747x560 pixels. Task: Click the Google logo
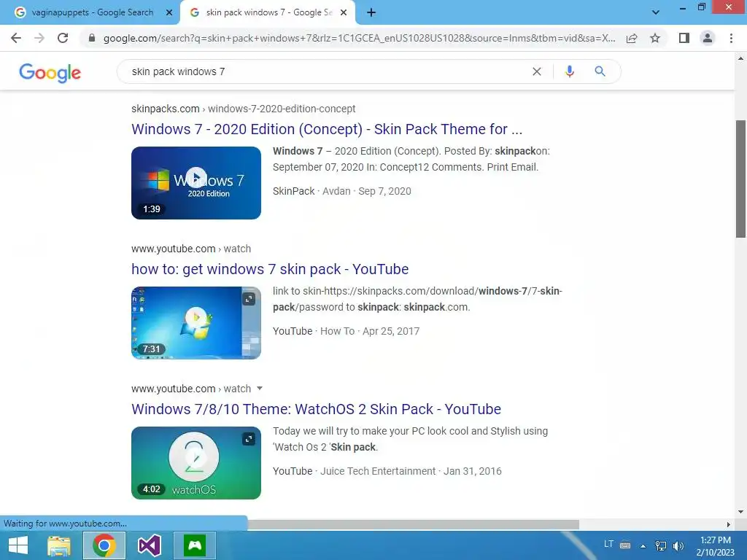pos(50,72)
